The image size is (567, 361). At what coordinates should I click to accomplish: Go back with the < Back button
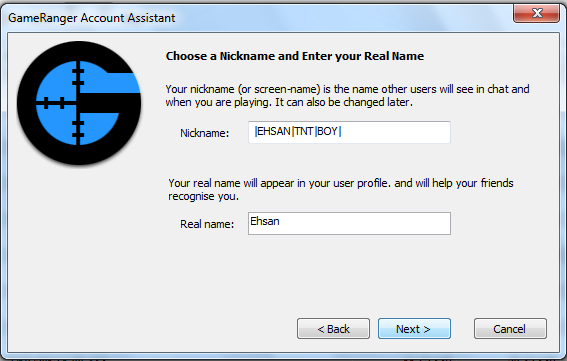[333, 329]
